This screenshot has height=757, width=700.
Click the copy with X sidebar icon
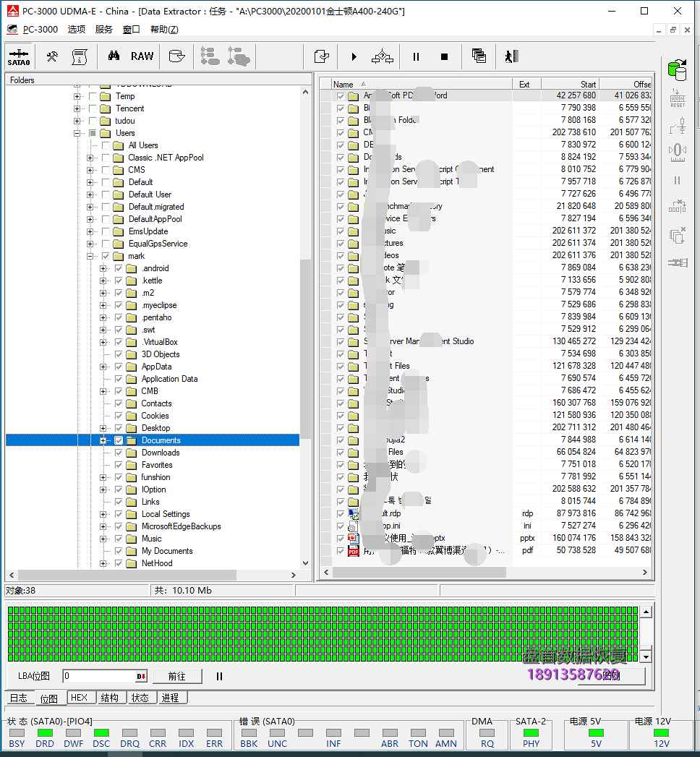click(678, 236)
